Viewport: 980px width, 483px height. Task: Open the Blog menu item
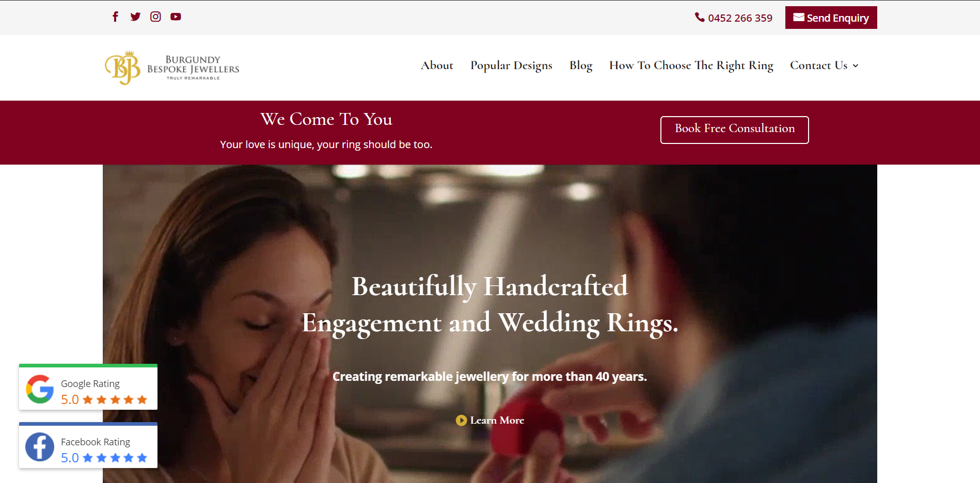click(581, 66)
